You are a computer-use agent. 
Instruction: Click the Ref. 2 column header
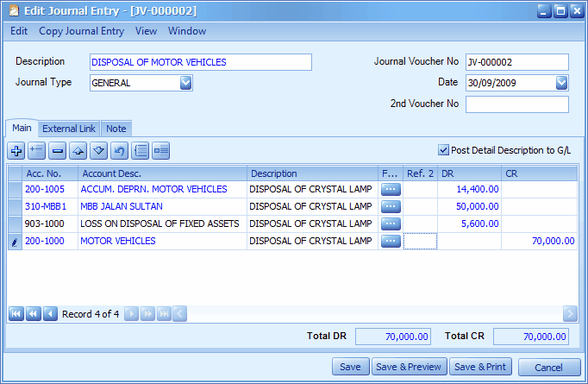[420, 173]
